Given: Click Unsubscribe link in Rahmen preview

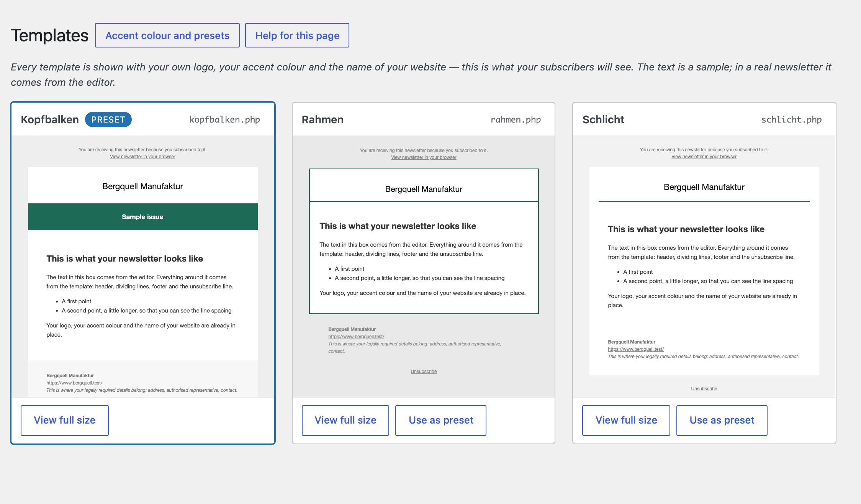Looking at the screenshot, I should [424, 371].
